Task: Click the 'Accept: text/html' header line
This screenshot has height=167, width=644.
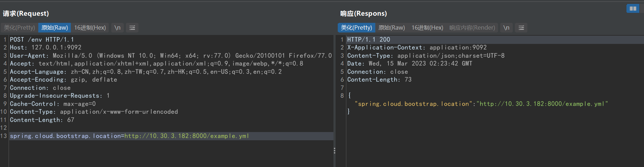Action: coord(156,64)
